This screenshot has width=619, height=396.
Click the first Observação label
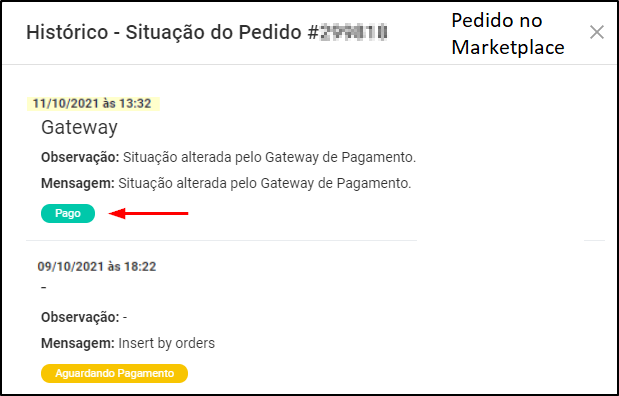pos(80,158)
